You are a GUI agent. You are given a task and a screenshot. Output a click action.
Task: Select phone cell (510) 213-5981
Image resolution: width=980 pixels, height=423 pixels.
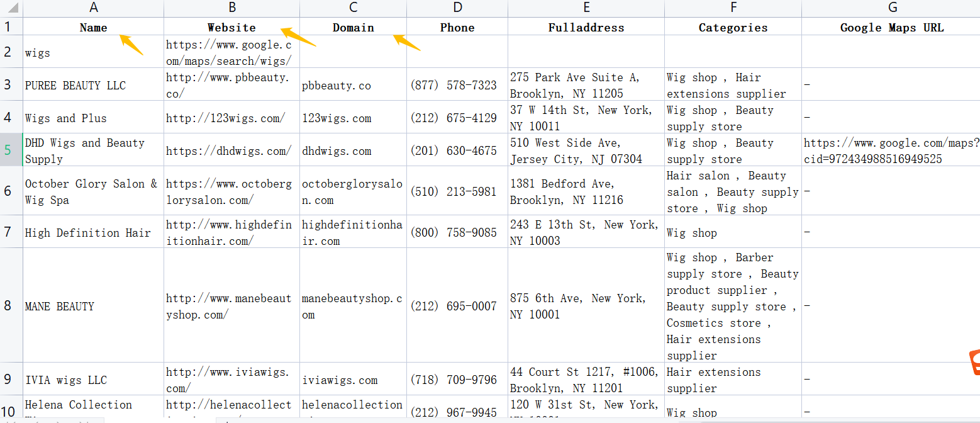click(457, 191)
